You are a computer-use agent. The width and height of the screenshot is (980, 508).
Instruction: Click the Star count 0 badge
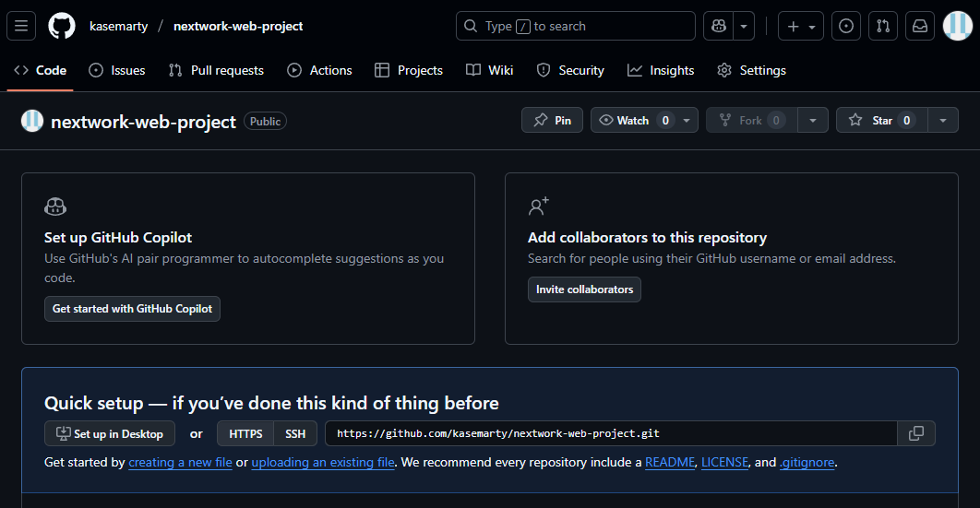coord(906,121)
